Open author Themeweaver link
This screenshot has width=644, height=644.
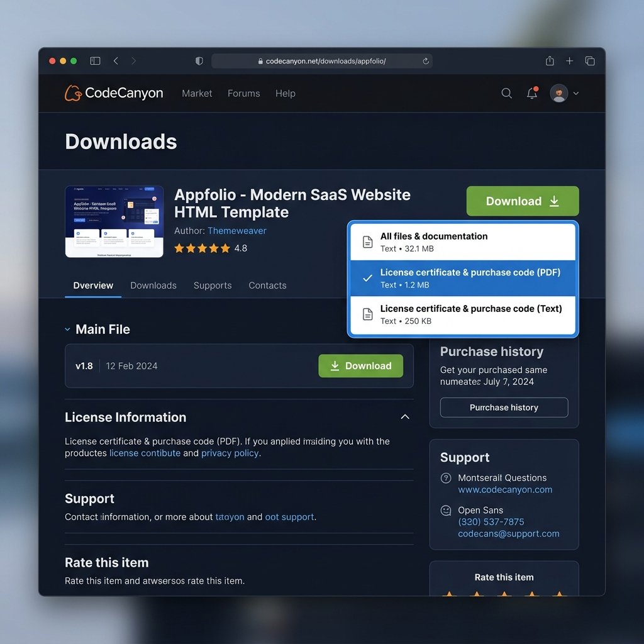coord(237,231)
